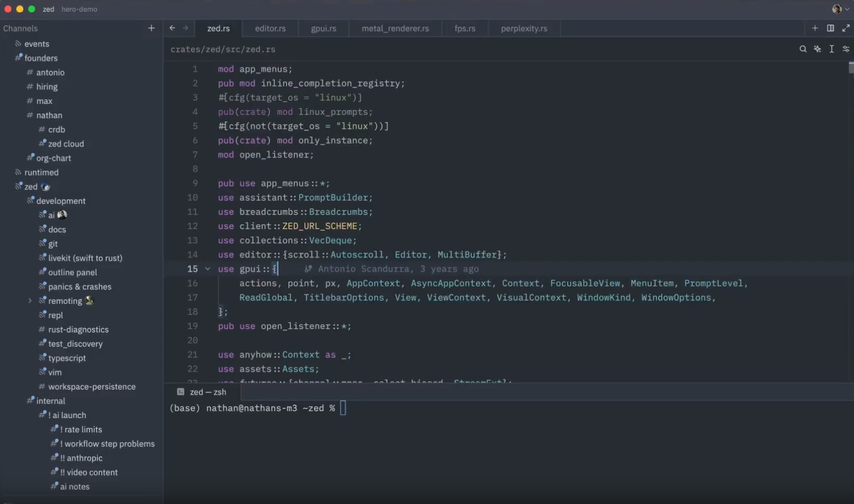
Task: Click the new tab plus icon
Action: pos(815,28)
